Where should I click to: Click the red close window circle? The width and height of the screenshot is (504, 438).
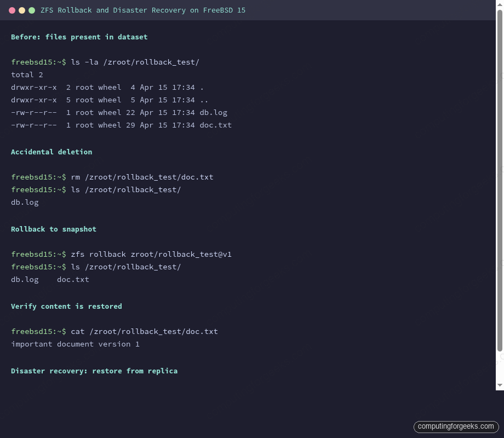[x=12, y=10]
